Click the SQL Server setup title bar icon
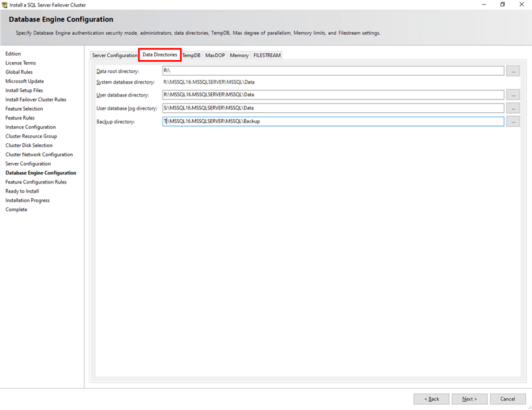The image size is (532, 410). coord(4,5)
